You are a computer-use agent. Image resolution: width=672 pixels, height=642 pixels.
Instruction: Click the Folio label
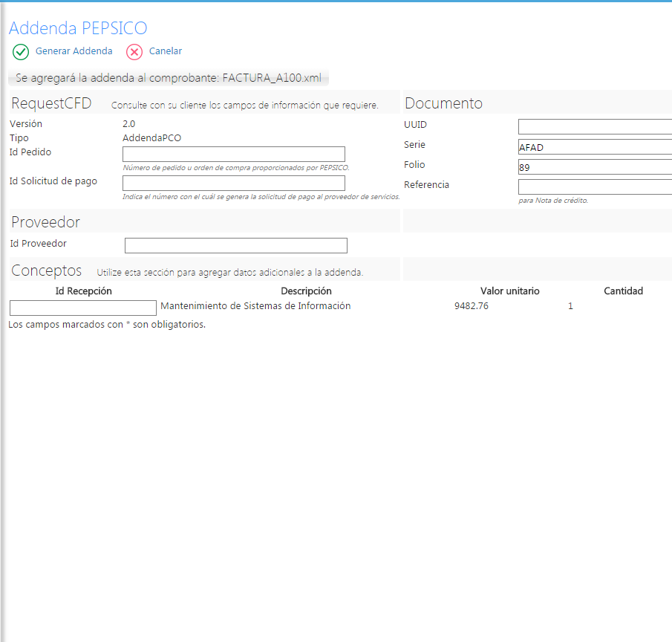coord(414,165)
